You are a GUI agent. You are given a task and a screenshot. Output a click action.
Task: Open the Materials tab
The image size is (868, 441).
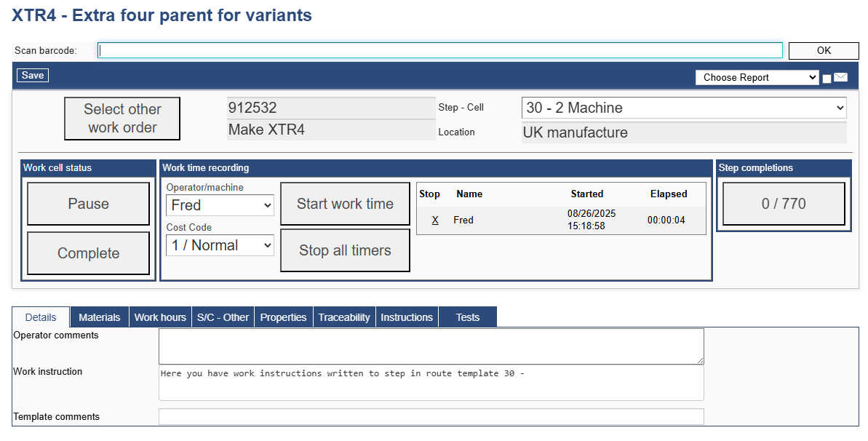coord(100,317)
